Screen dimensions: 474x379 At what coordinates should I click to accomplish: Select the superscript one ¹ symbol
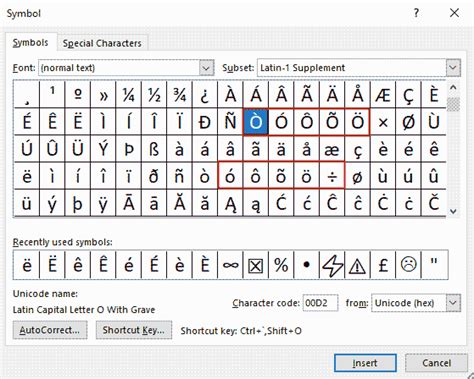click(52, 95)
